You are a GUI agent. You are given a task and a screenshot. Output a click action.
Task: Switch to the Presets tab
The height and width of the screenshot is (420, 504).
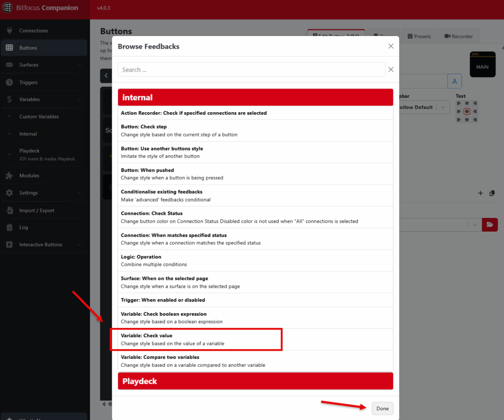point(419,36)
